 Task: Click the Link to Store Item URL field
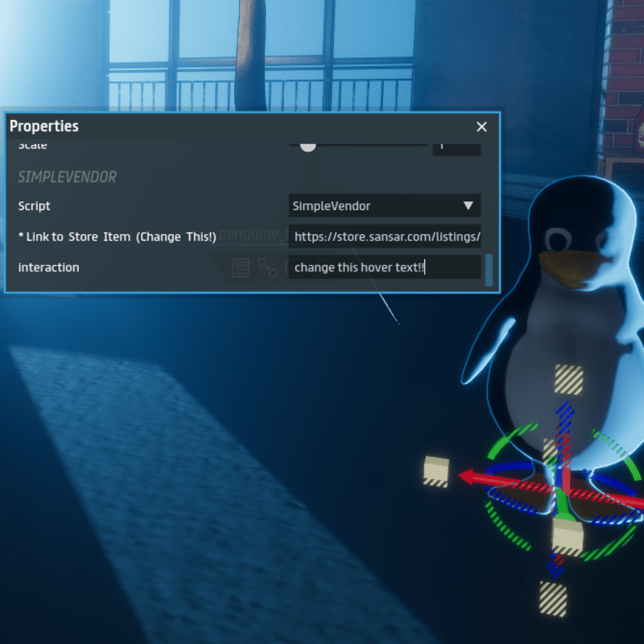(385, 237)
